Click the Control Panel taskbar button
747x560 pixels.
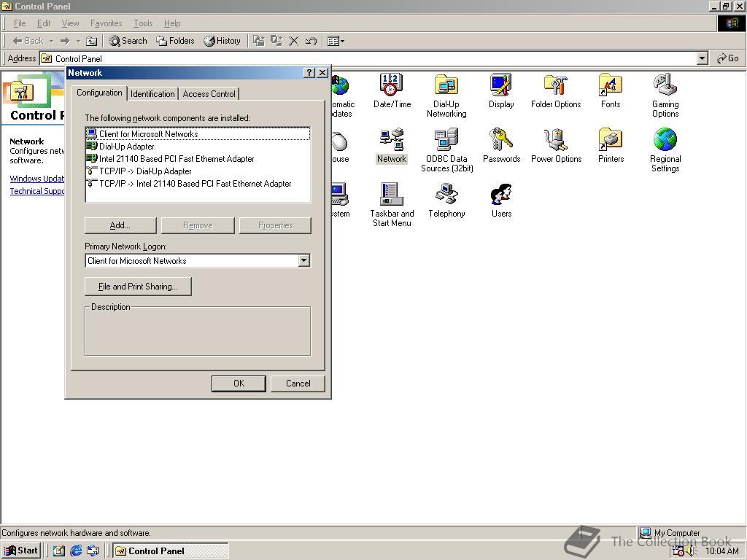point(171,551)
